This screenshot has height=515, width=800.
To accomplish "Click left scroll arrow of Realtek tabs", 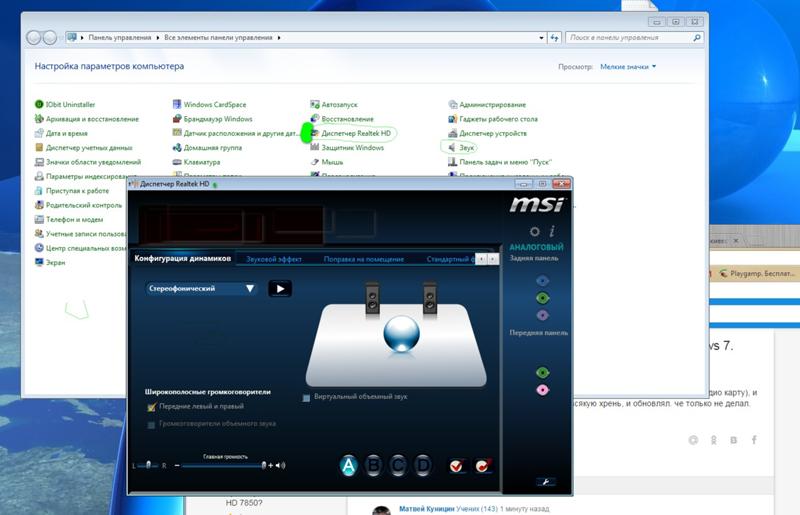I will tap(481, 259).
